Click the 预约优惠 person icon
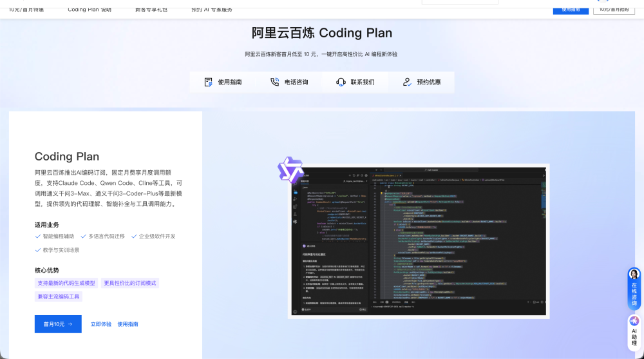 click(407, 82)
